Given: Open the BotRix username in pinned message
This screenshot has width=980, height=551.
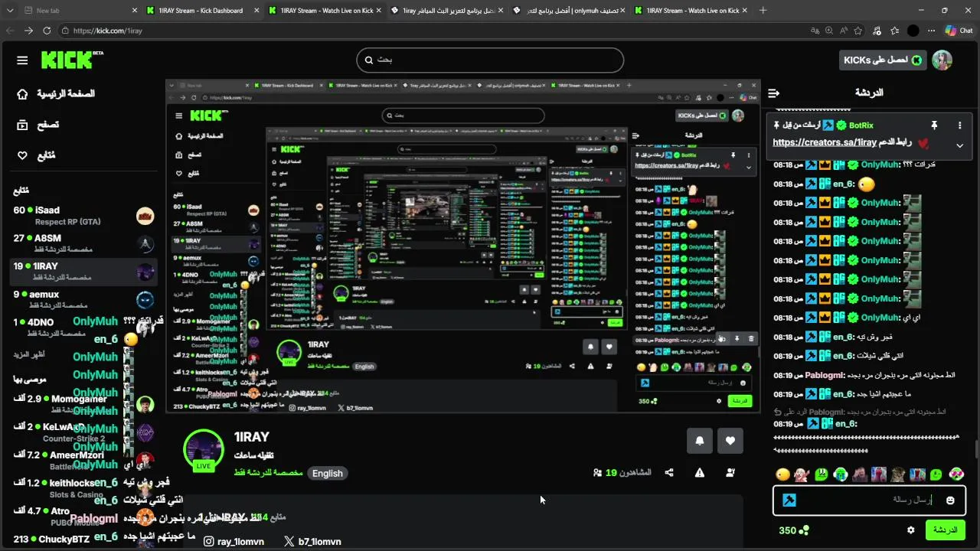Looking at the screenshot, I should point(861,125).
